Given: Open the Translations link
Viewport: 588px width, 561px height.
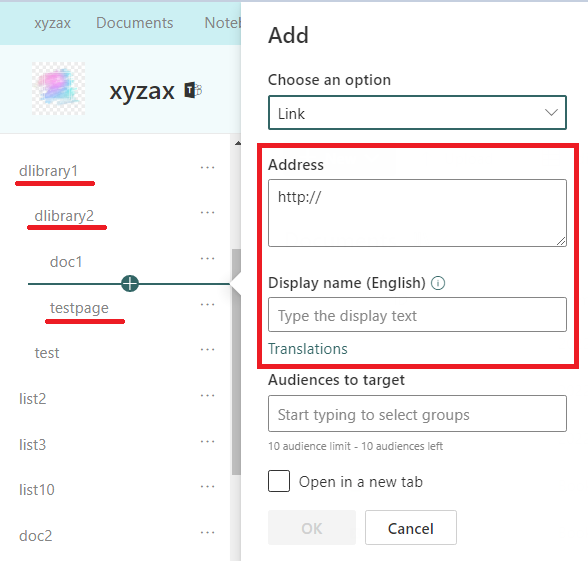Looking at the screenshot, I should [308, 349].
